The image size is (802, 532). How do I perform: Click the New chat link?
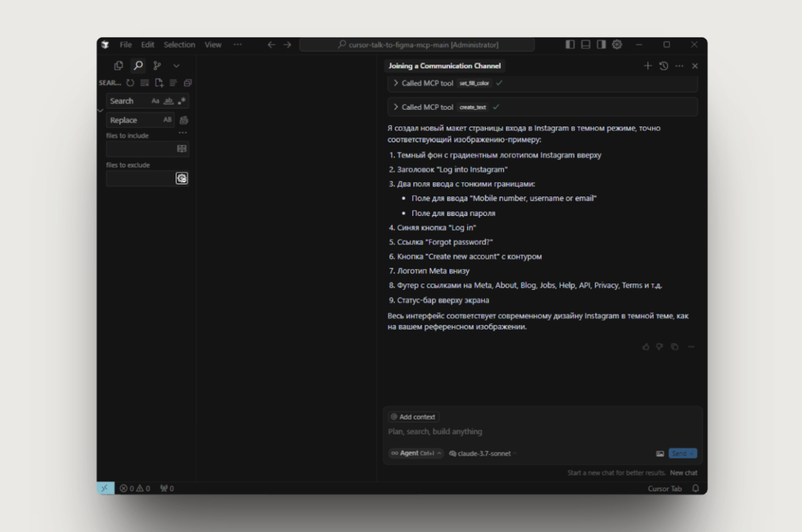(x=684, y=473)
